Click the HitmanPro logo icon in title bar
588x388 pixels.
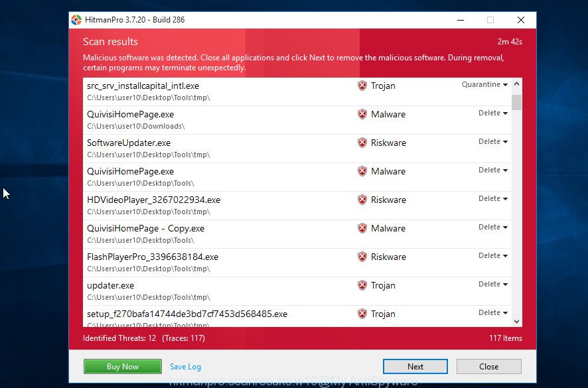click(77, 20)
